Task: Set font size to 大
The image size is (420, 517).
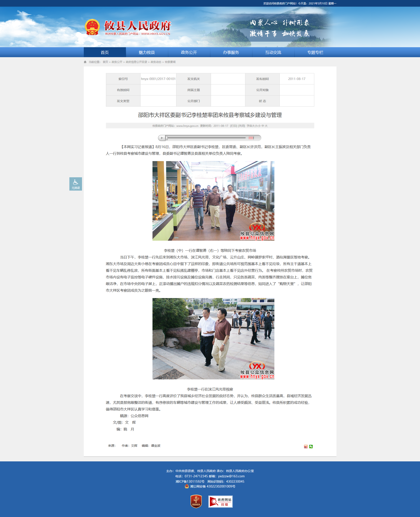Action: pyautogui.click(x=266, y=126)
